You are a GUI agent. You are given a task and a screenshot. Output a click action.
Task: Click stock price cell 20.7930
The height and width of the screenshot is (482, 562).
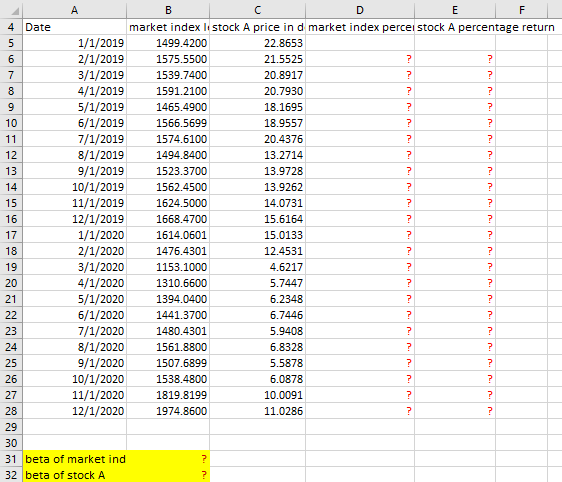[x=257, y=91]
